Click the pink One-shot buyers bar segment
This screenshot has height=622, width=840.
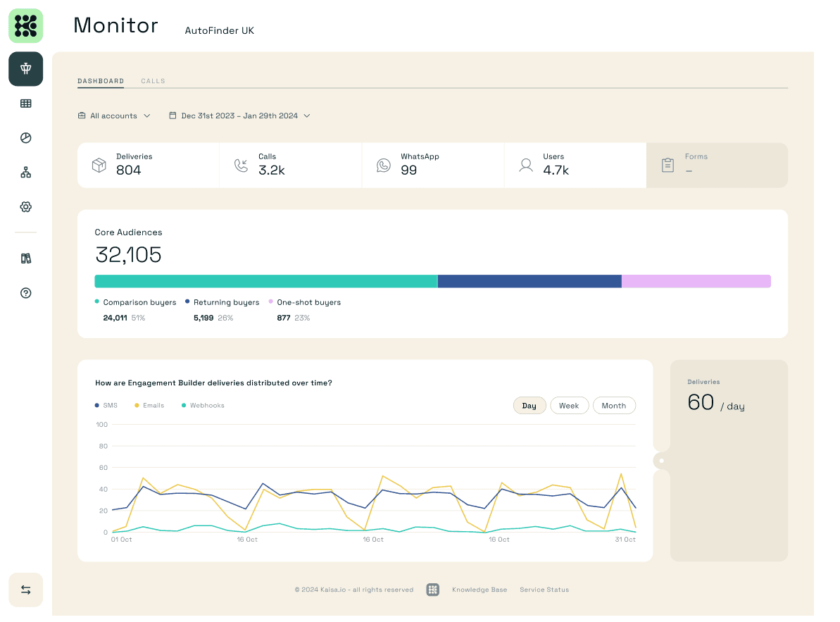[696, 281]
